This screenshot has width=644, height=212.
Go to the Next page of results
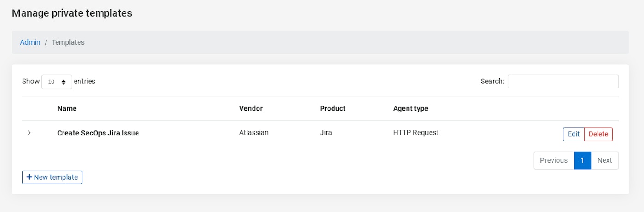604,160
